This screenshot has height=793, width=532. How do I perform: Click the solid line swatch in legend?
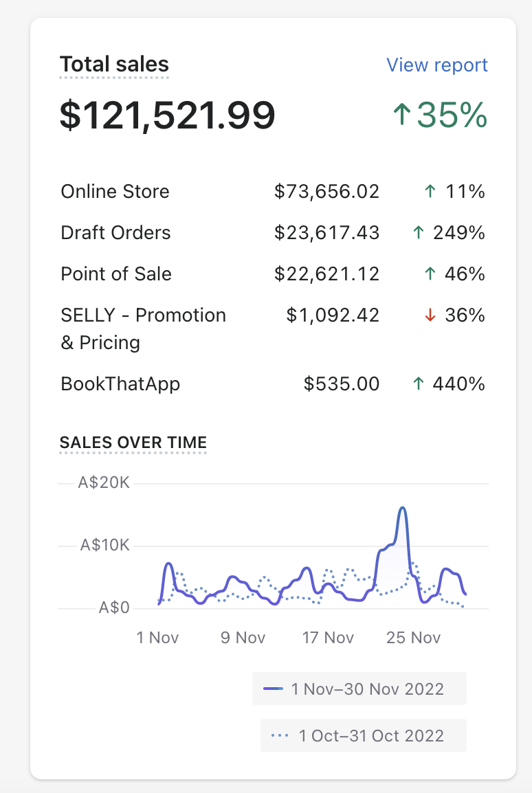click(x=274, y=689)
